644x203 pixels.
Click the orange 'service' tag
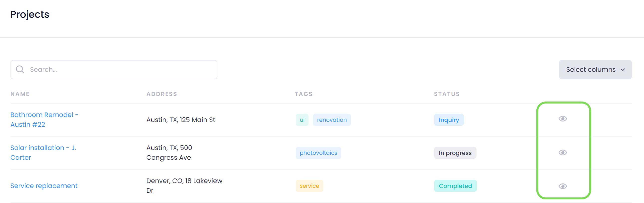pyautogui.click(x=309, y=186)
